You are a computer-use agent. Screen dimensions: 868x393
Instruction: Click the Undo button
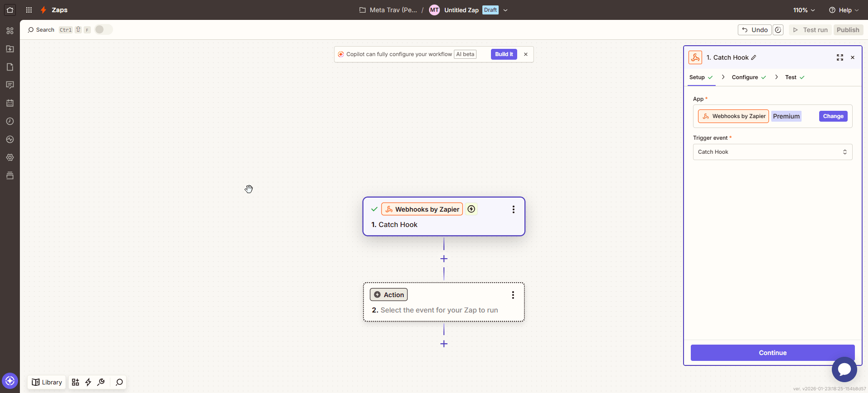pyautogui.click(x=755, y=30)
